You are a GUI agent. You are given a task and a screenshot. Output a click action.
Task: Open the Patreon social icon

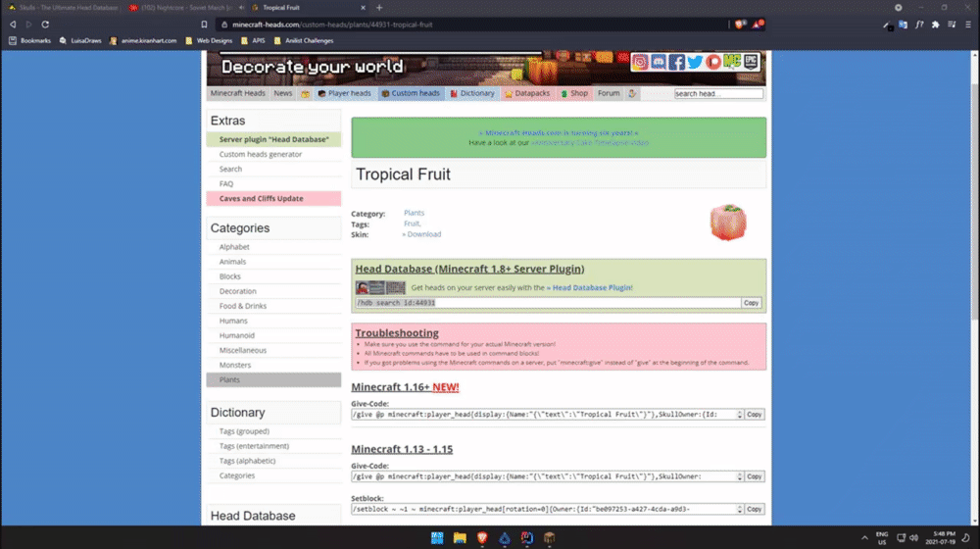[x=713, y=62]
